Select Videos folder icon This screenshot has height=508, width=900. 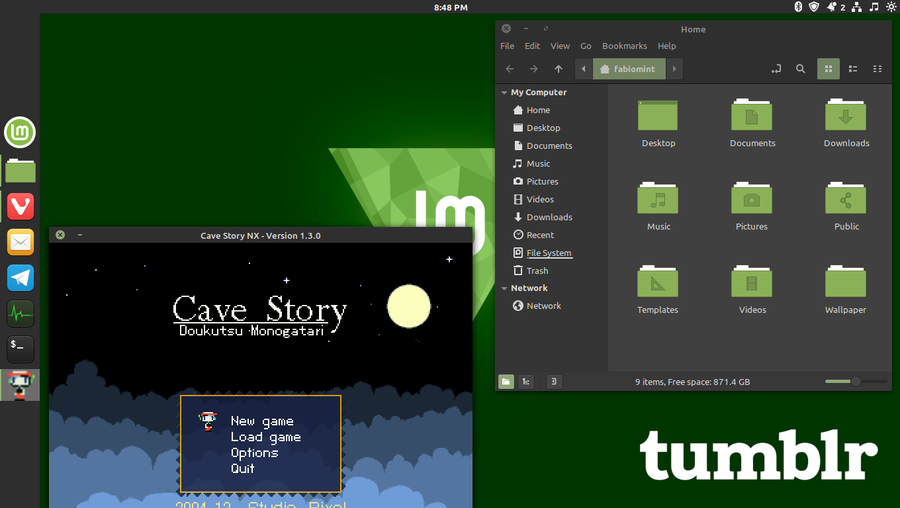tap(752, 282)
